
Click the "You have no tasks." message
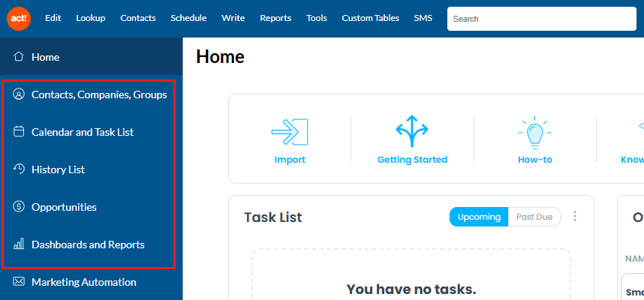pyautogui.click(x=411, y=289)
